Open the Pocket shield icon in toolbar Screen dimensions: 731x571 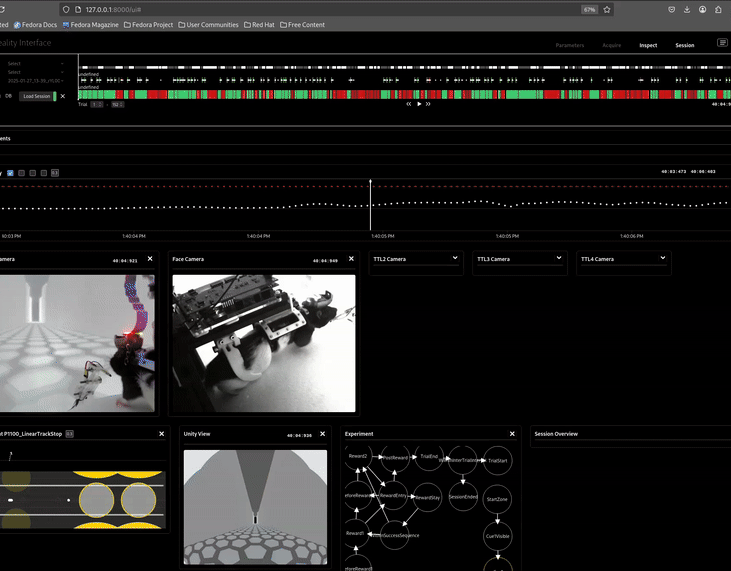click(x=671, y=9)
